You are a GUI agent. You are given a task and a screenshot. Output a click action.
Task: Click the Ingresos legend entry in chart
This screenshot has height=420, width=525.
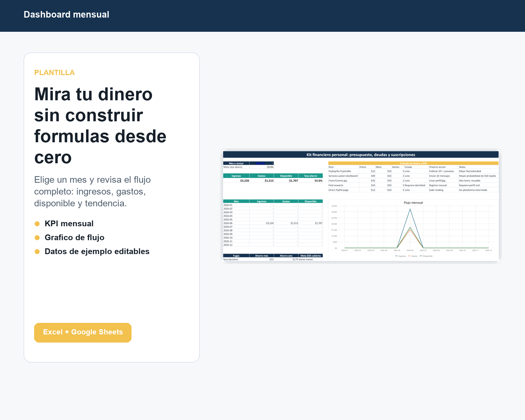coord(401,256)
